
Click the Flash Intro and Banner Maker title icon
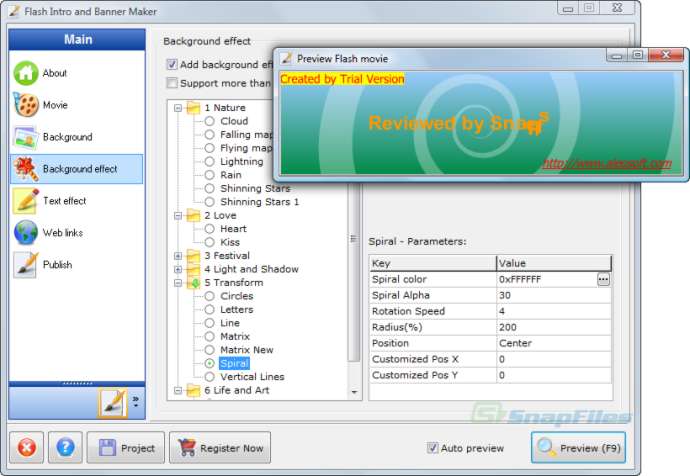coord(15,11)
